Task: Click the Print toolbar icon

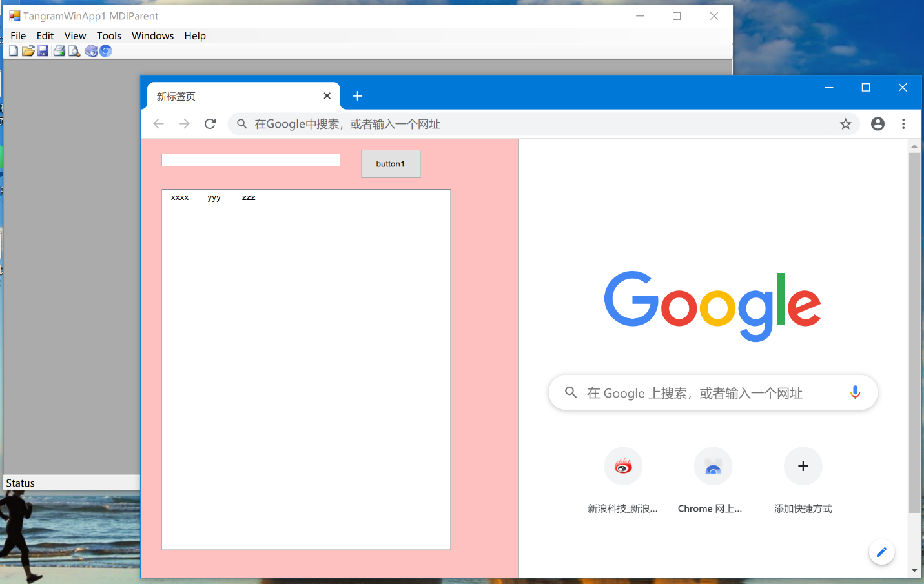Action: point(59,51)
